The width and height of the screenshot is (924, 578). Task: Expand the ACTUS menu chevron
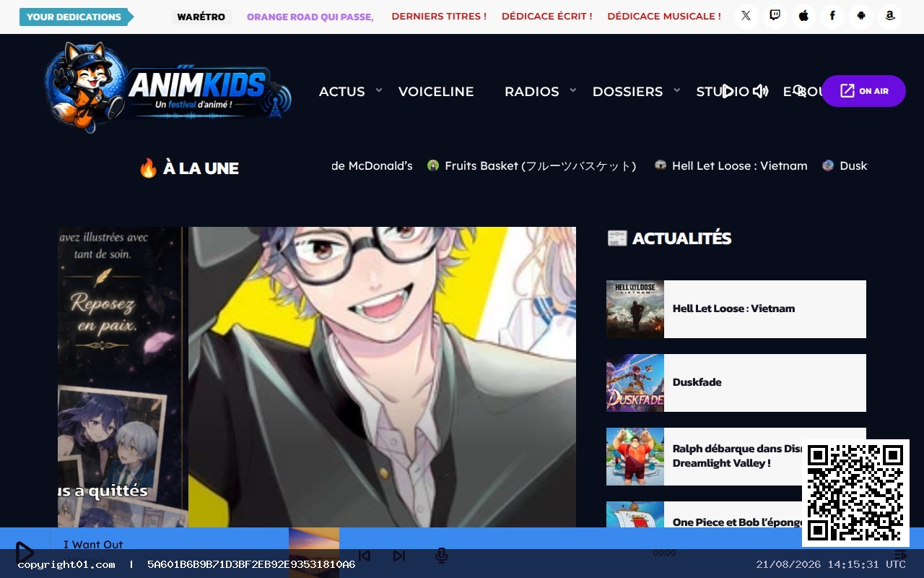coord(379,90)
